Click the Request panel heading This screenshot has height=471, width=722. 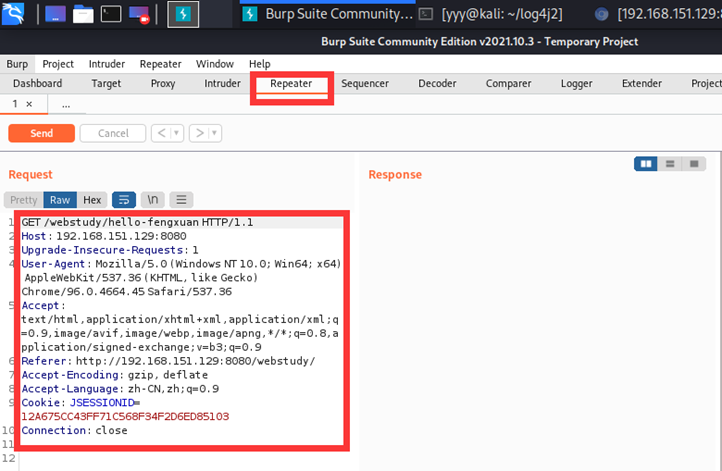pos(30,174)
